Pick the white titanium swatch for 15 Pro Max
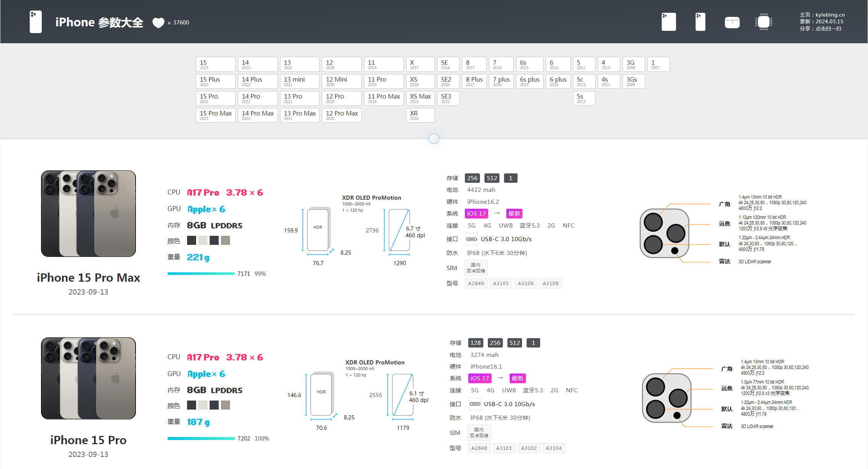 203,240
